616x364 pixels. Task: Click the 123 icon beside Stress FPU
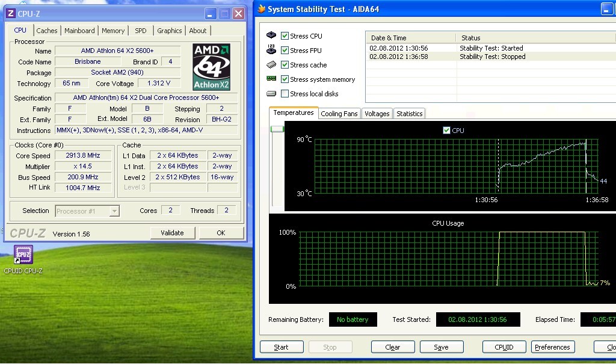(x=271, y=49)
